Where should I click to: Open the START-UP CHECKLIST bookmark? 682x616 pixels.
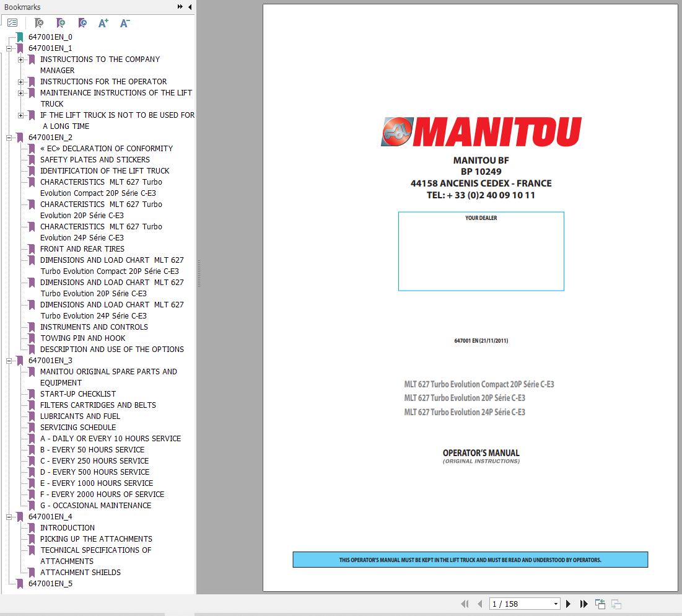point(77,394)
